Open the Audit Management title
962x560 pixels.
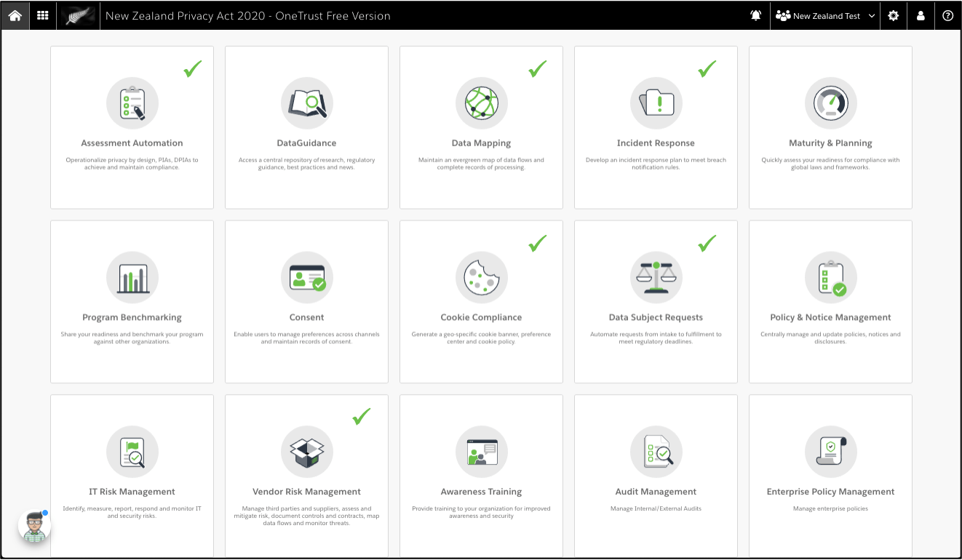656,492
